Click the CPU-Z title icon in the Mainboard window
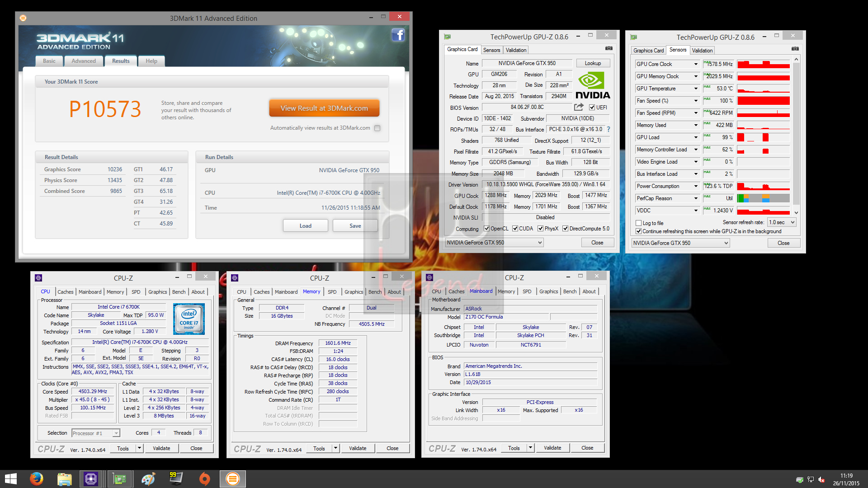 tap(429, 277)
